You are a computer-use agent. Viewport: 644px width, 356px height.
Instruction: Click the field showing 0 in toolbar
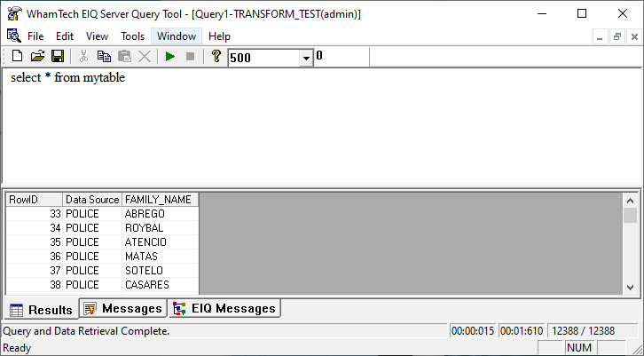point(341,57)
